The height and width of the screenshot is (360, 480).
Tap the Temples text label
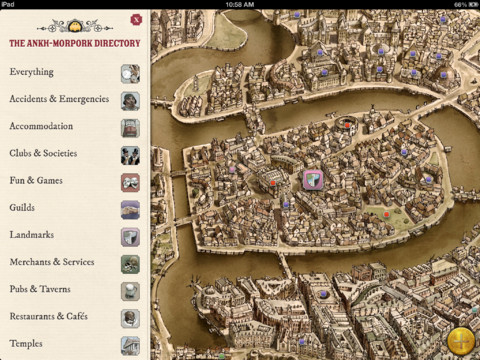click(26, 343)
